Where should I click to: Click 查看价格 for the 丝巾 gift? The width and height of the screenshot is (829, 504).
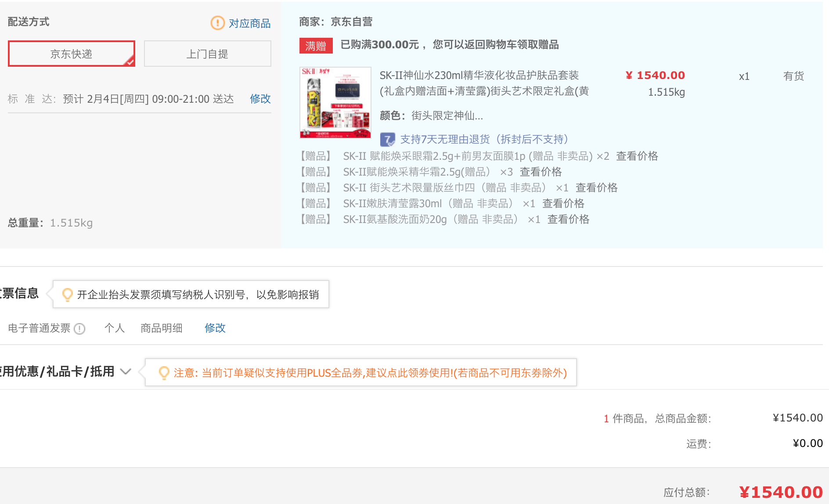tap(597, 187)
